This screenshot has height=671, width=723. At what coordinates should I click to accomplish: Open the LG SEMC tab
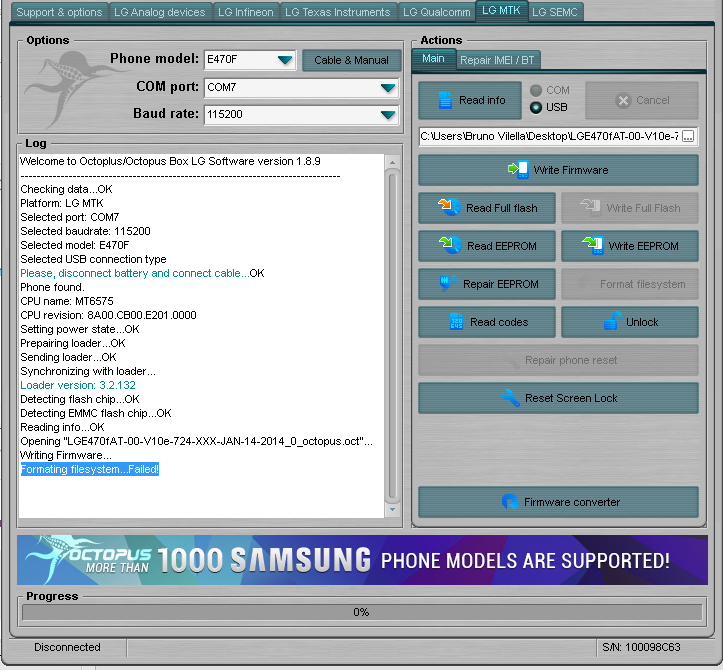555,12
